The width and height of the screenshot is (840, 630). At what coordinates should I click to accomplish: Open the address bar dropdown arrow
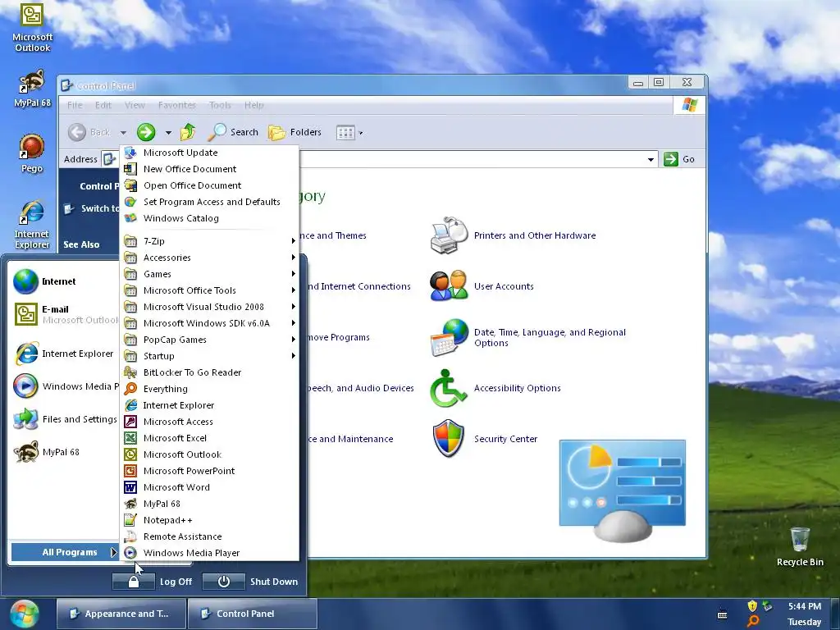click(x=651, y=160)
